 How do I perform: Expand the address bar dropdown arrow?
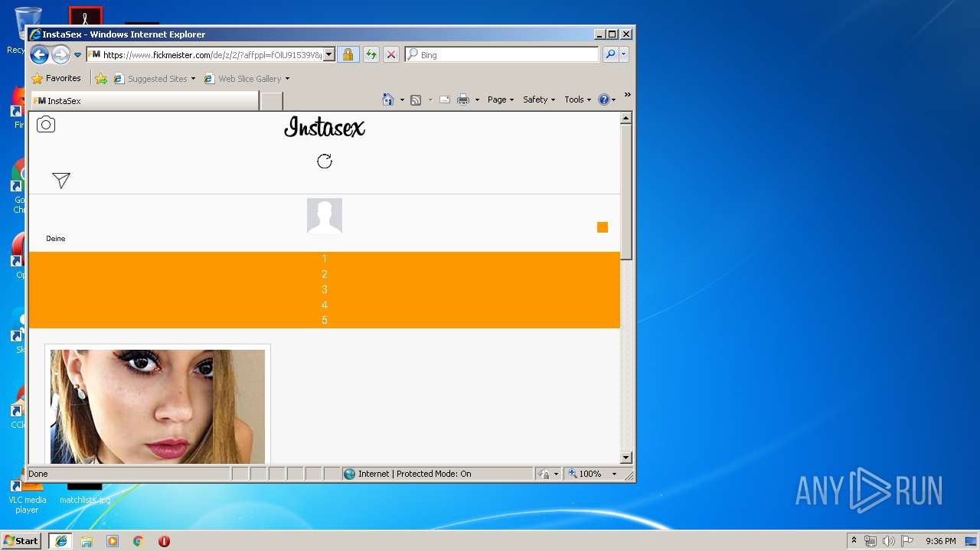pos(329,55)
